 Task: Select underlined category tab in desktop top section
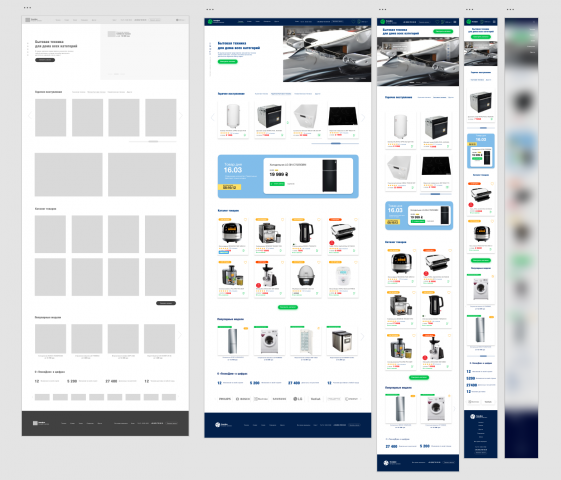[281, 94]
